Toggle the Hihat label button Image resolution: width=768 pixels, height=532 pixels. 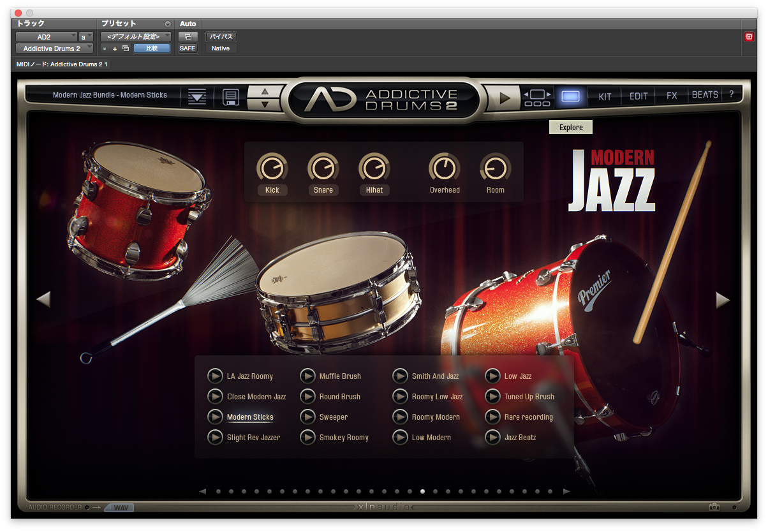tap(374, 190)
